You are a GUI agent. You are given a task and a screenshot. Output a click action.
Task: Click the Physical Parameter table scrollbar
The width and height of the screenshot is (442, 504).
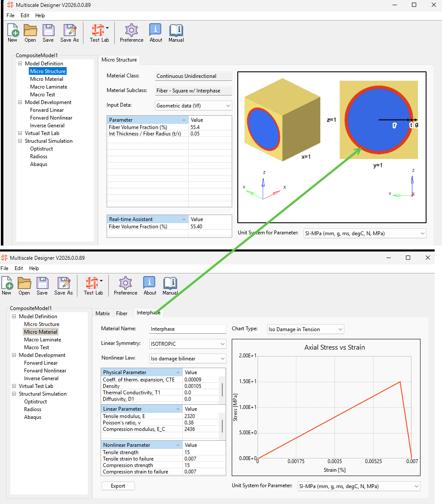[x=222, y=389]
